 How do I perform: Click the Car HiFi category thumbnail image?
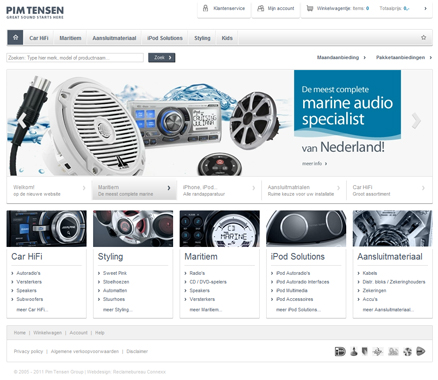point(46,229)
